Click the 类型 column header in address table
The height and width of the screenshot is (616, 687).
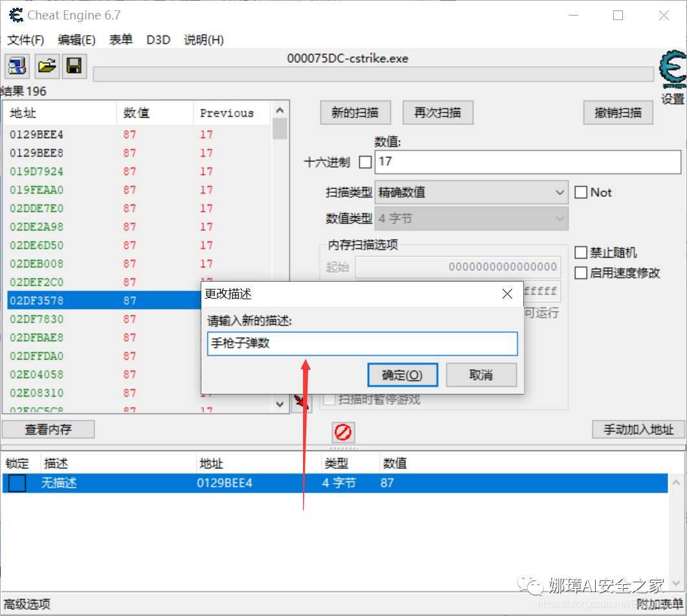350,463
